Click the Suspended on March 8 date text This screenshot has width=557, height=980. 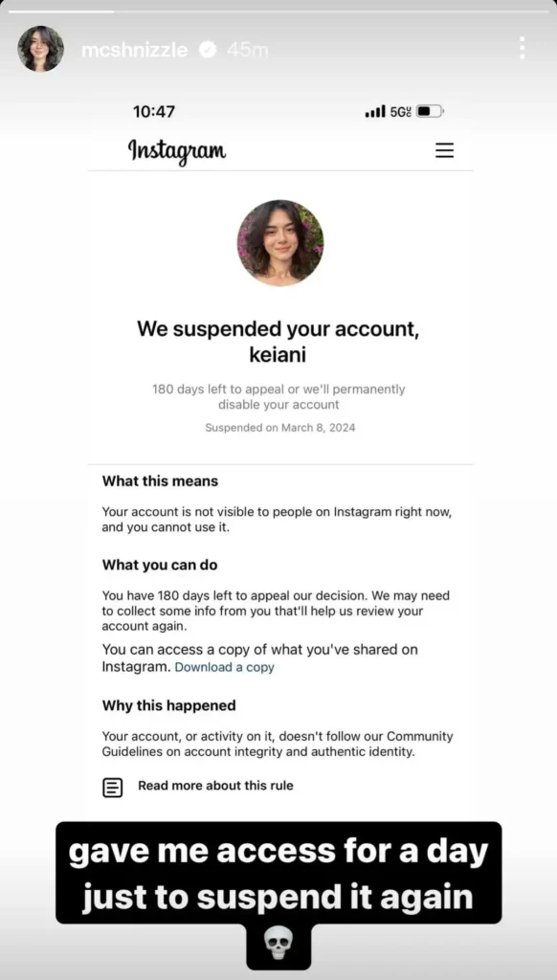(x=279, y=428)
